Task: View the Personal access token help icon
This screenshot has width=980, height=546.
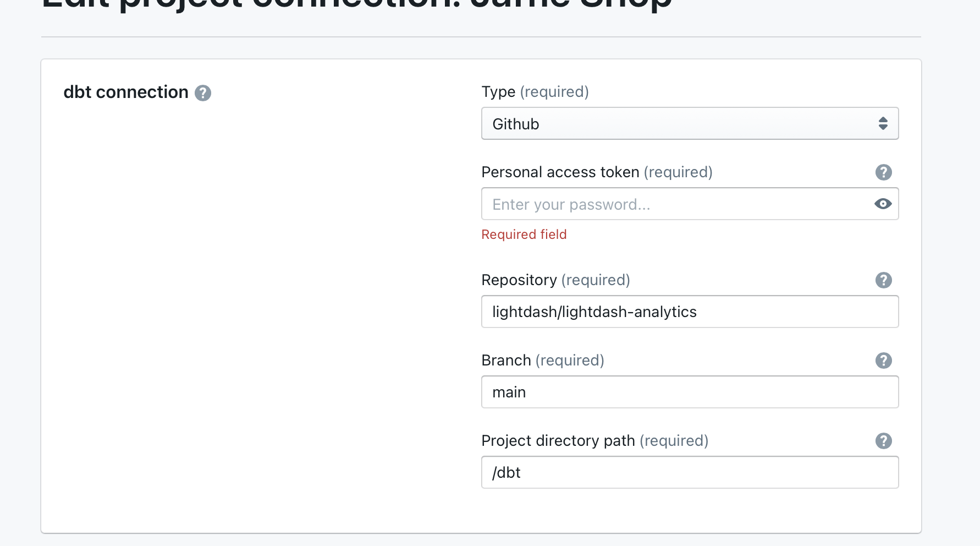Action: pyautogui.click(x=883, y=172)
